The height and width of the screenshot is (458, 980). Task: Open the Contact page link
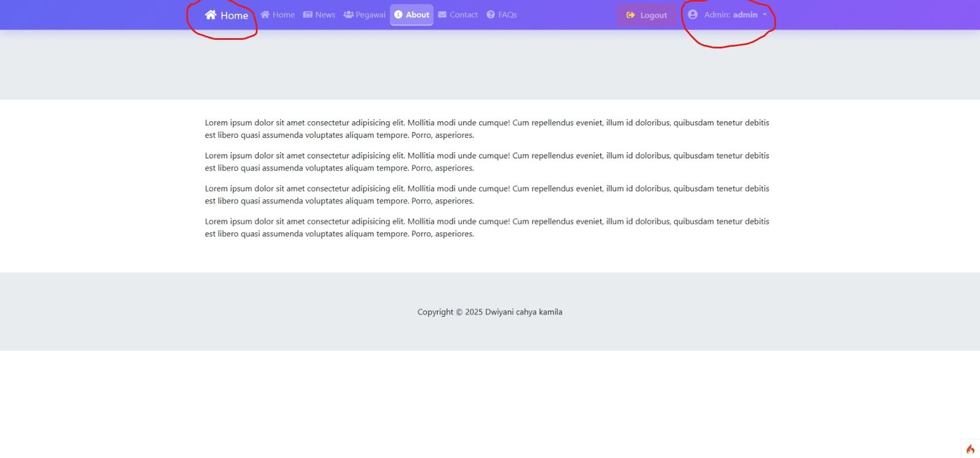click(463, 15)
